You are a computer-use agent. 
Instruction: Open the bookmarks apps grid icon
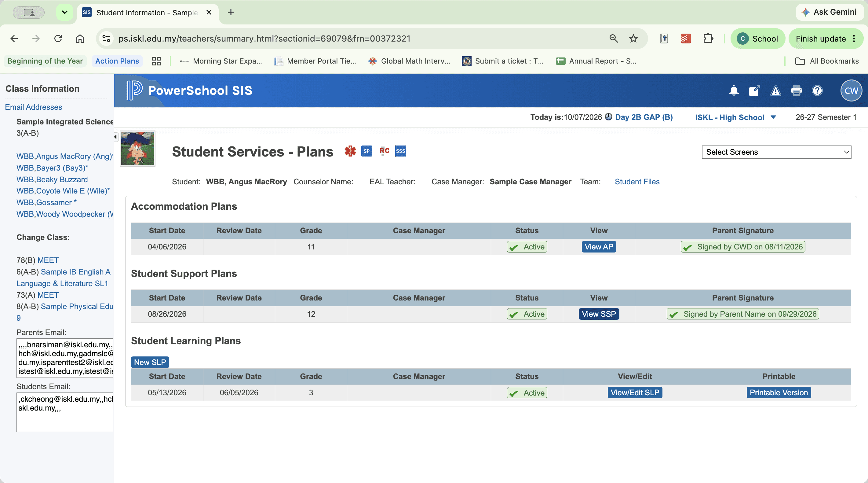(x=156, y=61)
